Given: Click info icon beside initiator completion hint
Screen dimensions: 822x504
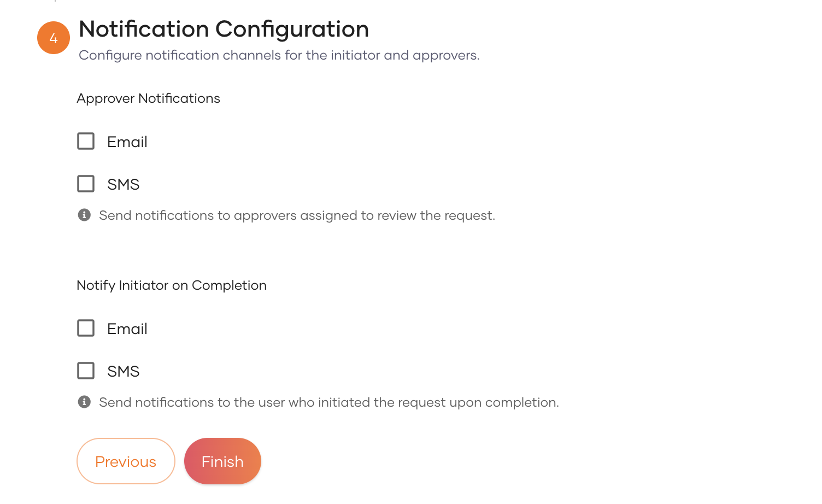Looking at the screenshot, I should 84,402.
